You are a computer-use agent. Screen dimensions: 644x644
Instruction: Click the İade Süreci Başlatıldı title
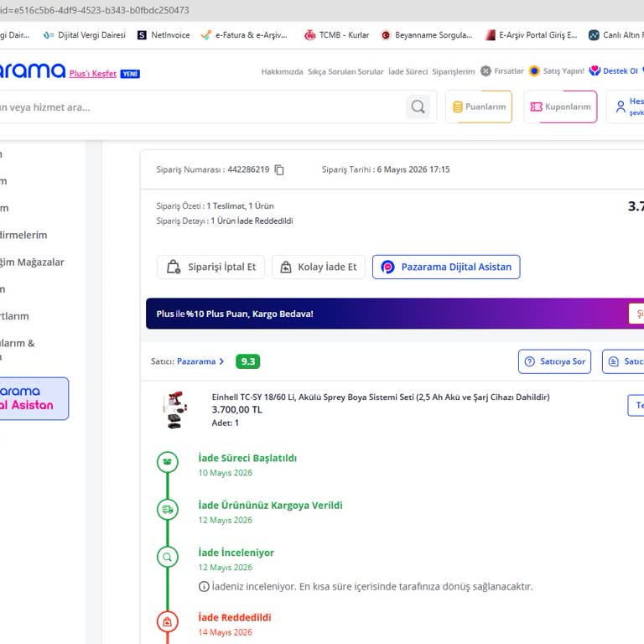[247, 458]
